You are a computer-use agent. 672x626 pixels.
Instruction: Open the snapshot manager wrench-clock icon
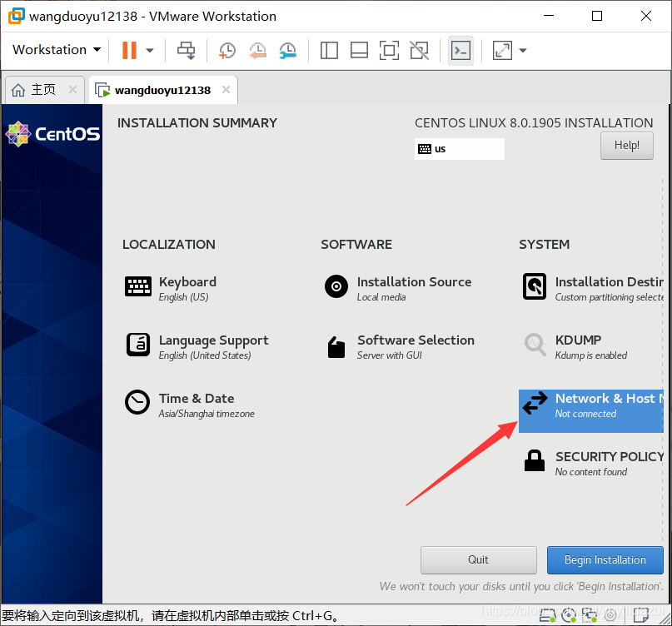click(x=287, y=50)
